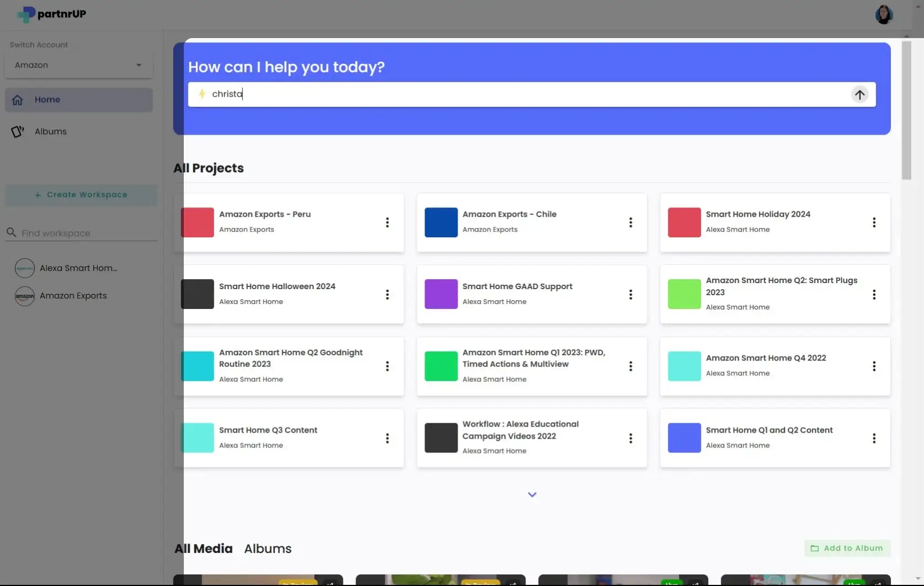Image resolution: width=924 pixels, height=586 pixels.
Task: Click the lightning bolt in the prompt field
Action: pos(202,94)
